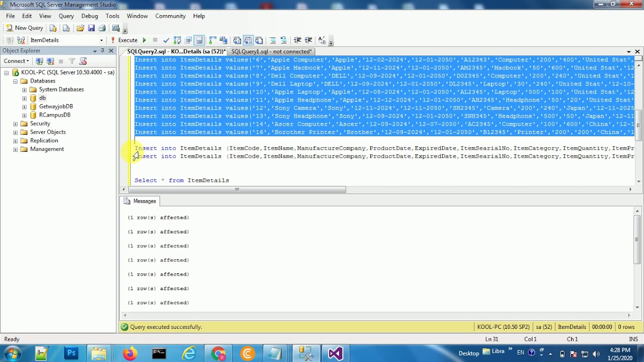Collapse the Databases folder
The height and width of the screenshot is (362, 644).
coord(16,81)
